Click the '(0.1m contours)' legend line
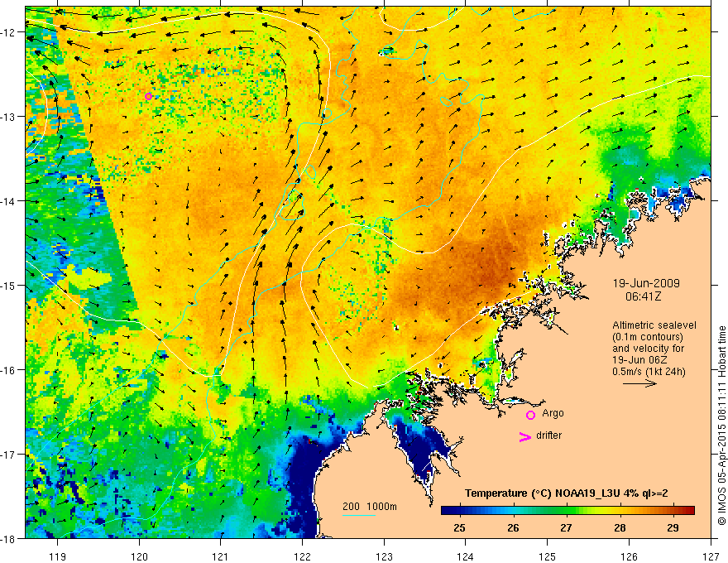This screenshot has height=563, width=728. (648, 337)
